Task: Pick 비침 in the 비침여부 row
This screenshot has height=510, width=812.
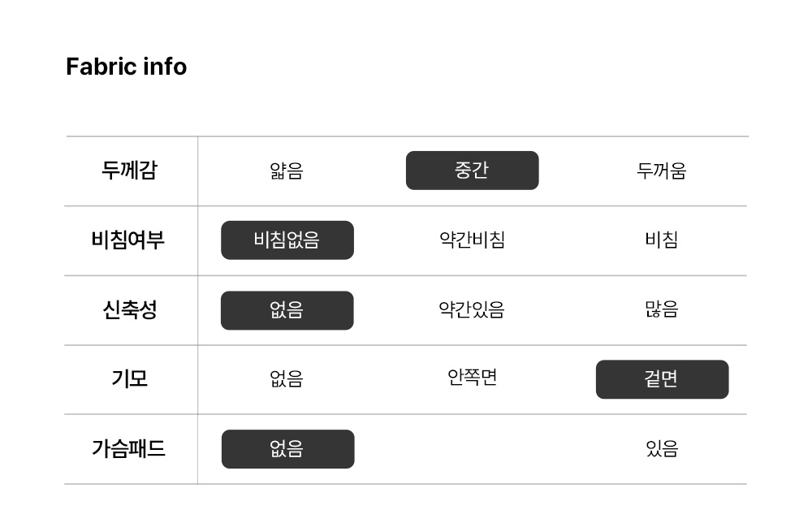Action: pos(661,240)
